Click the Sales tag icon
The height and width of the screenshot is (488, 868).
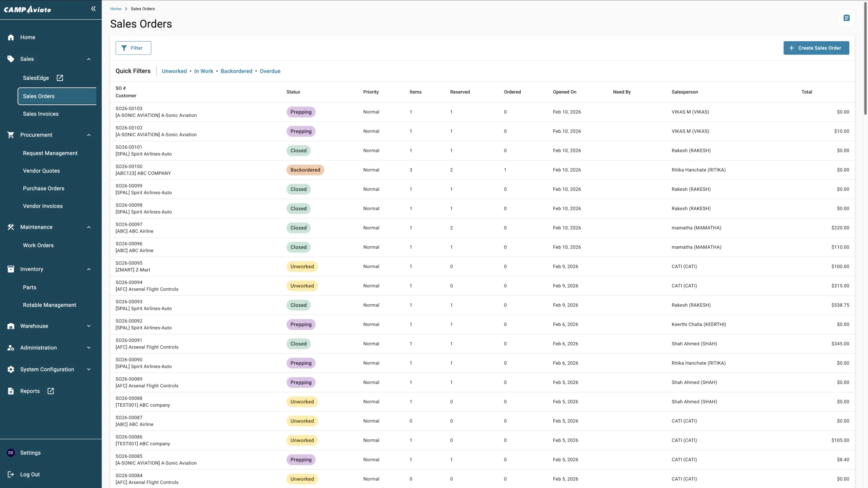click(x=11, y=59)
